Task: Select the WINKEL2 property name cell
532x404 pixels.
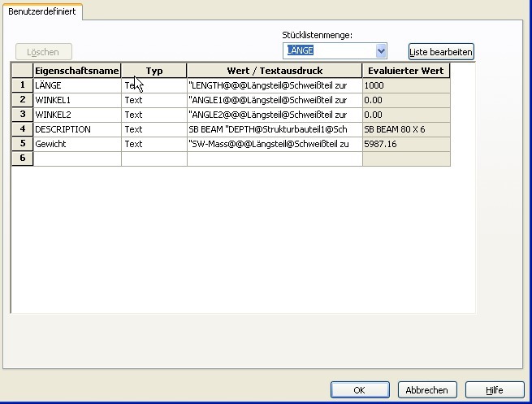Action: pyautogui.click(x=77, y=115)
